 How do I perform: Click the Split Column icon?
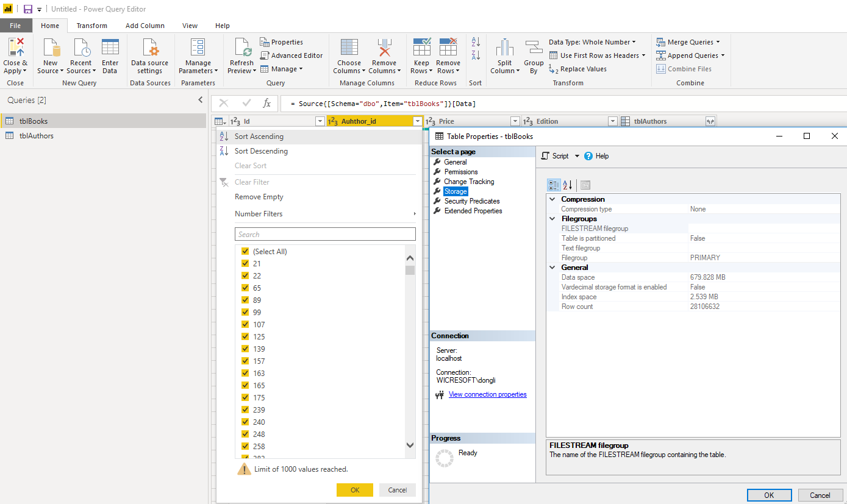click(505, 48)
